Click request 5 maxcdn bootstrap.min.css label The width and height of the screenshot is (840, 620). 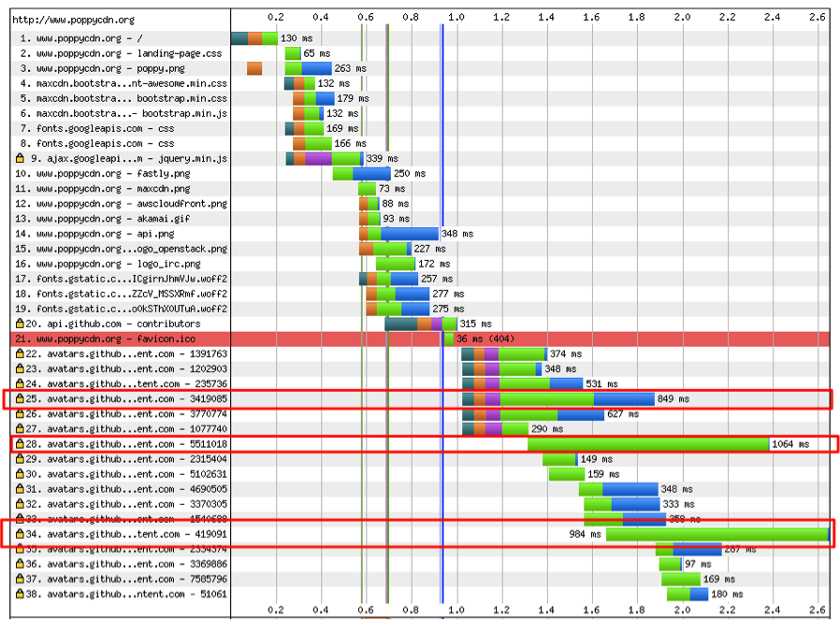(123, 98)
